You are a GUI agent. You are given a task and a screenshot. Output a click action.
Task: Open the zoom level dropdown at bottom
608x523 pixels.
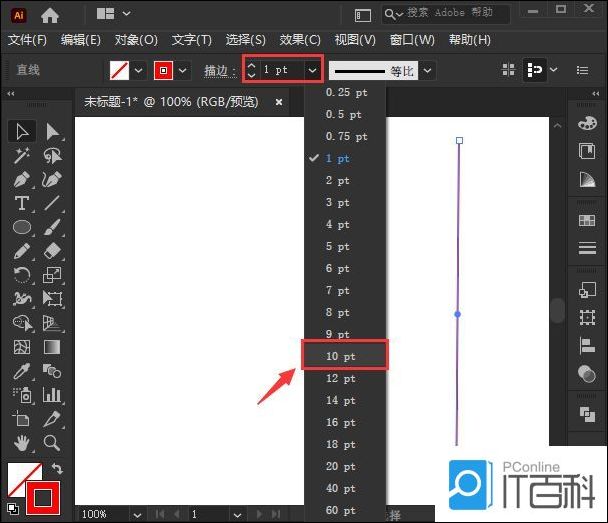137,515
